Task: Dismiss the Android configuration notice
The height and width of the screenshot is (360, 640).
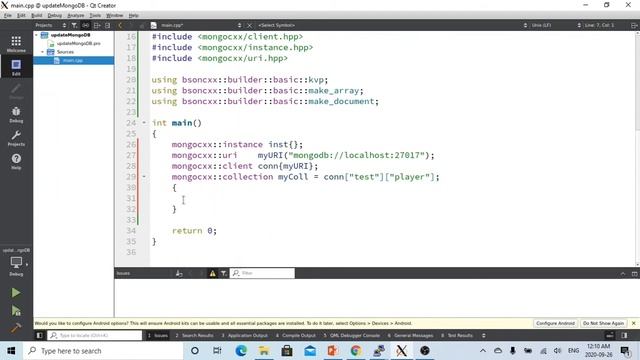Action: tap(633, 323)
